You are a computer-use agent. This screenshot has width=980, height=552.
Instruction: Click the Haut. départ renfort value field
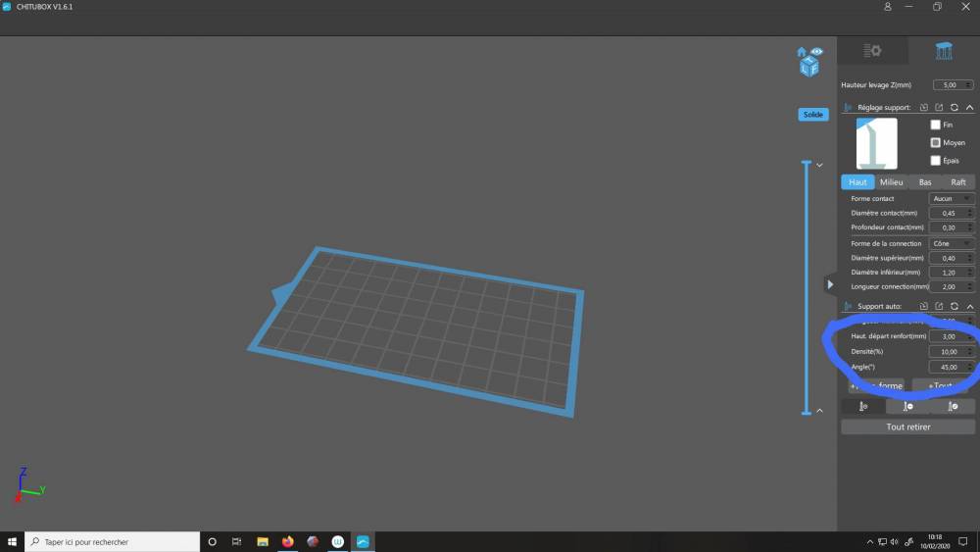952,336
